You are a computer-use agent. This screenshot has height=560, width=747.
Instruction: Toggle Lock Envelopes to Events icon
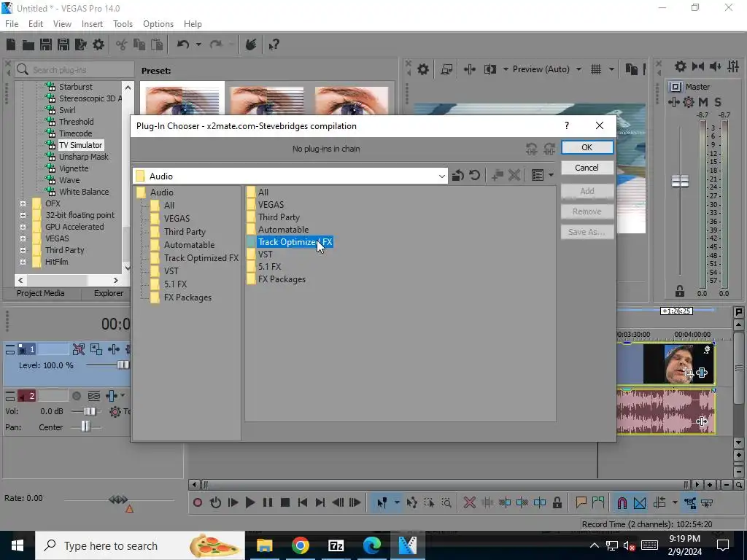[x=689, y=503]
